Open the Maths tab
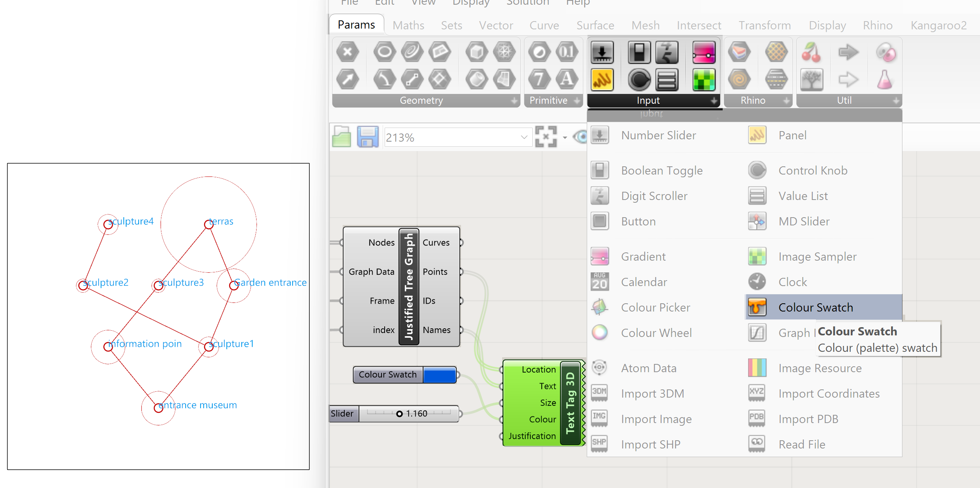 (408, 25)
